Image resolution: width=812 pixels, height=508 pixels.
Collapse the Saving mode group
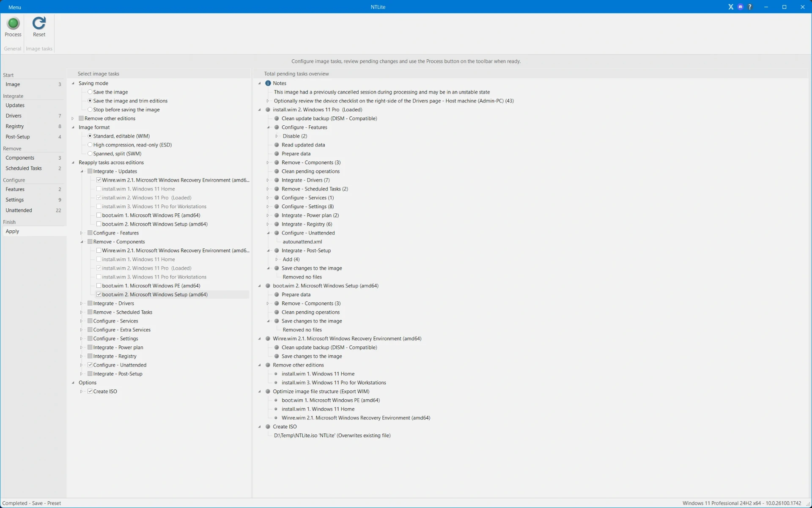coord(73,83)
